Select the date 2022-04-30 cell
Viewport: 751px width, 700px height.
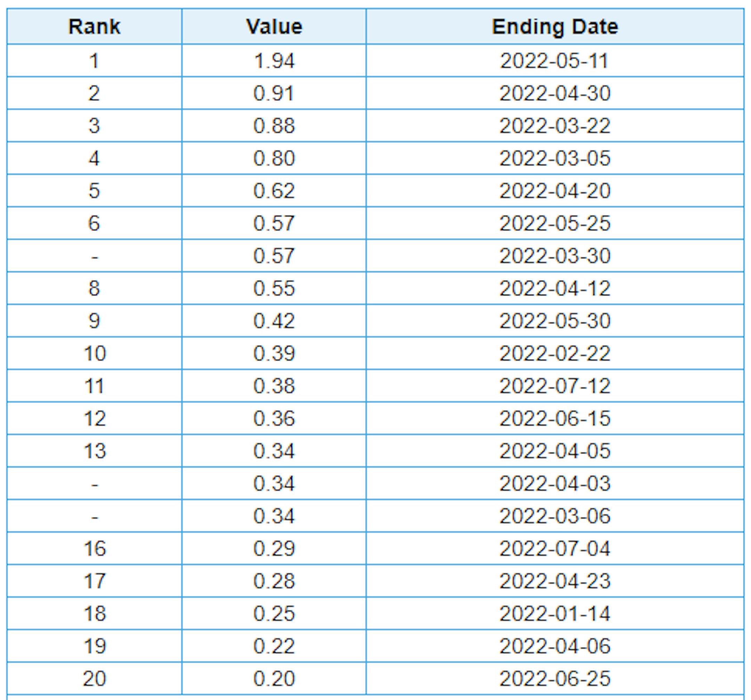point(555,93)
